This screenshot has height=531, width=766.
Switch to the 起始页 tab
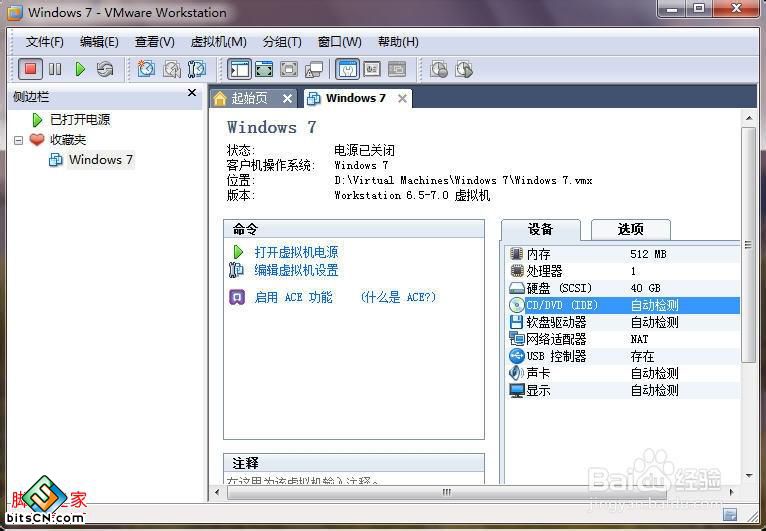[x=249, y=99]
